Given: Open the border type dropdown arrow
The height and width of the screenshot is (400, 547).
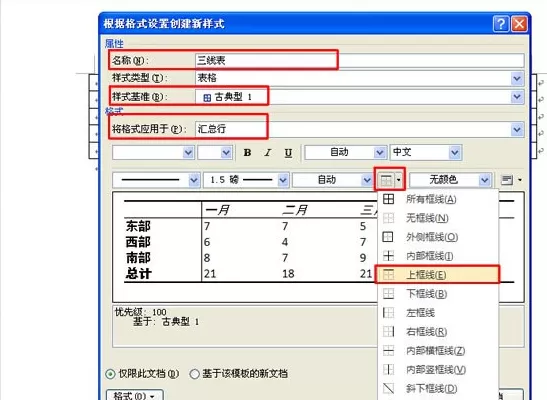Looking at the screenshot, I should (399, 180).
